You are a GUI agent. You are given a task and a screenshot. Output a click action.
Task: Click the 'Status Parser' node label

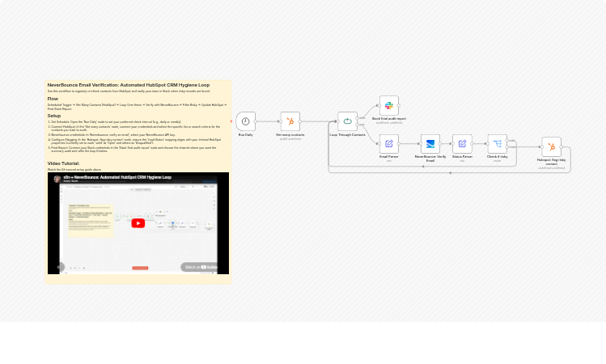(462, 156)
